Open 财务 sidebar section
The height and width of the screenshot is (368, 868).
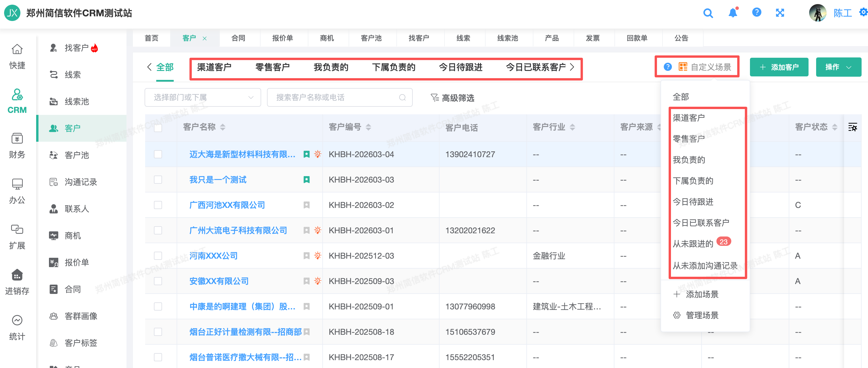pyautogui.click(x=17, y=146)
